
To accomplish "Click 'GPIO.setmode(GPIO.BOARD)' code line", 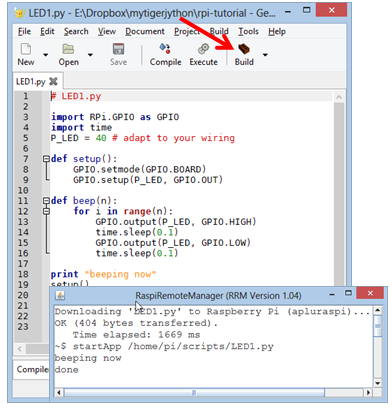I will coord(140,169).
